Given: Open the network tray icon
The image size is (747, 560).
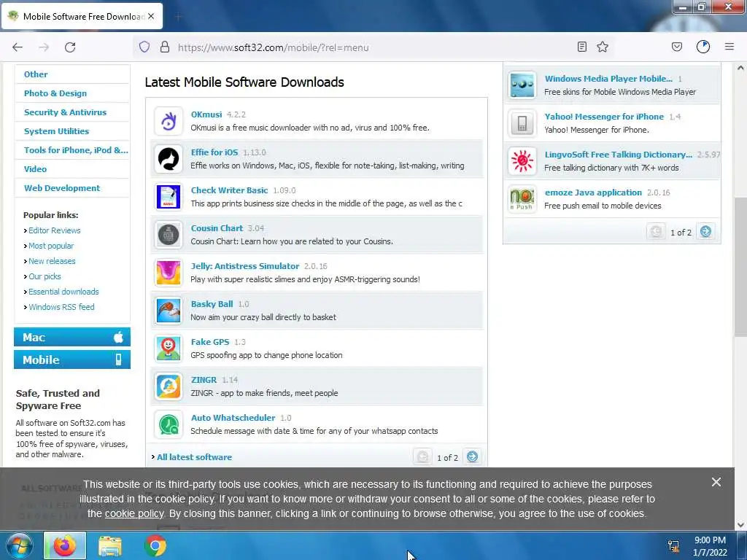Looking at the screenshot, I should coord(673,546).
